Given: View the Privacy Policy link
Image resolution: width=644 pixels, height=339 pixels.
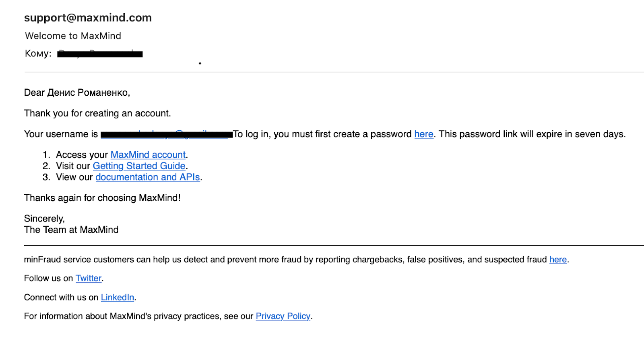Looking at the screenshot, I should point(283,316).
